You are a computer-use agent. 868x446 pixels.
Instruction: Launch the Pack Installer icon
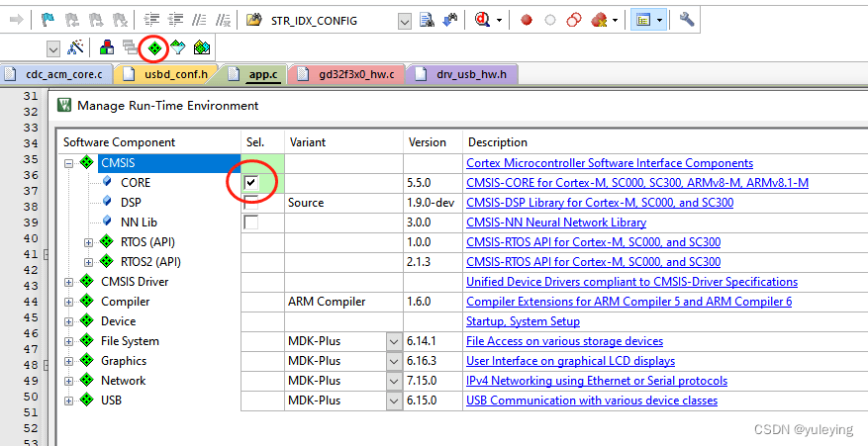[202, 48]
